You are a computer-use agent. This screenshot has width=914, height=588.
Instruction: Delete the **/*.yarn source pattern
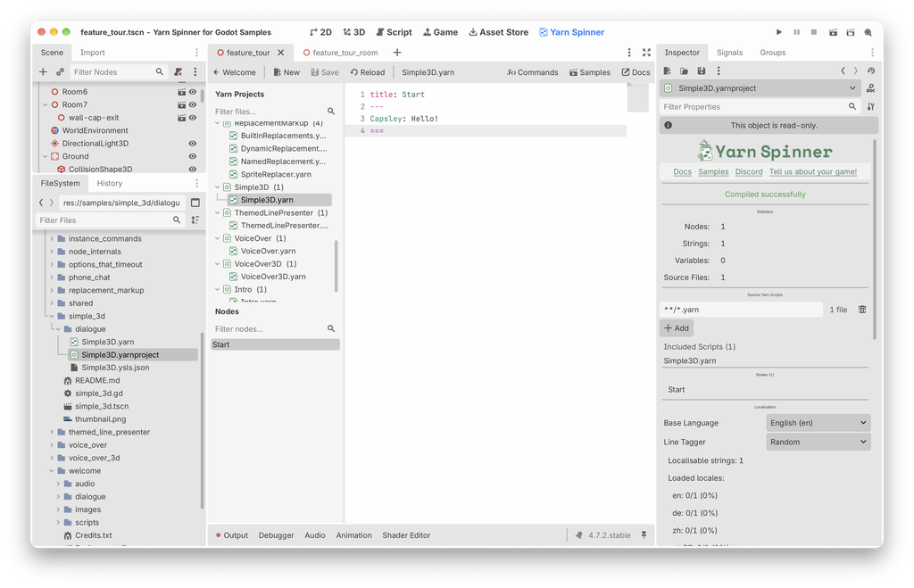tap(862, 310)
